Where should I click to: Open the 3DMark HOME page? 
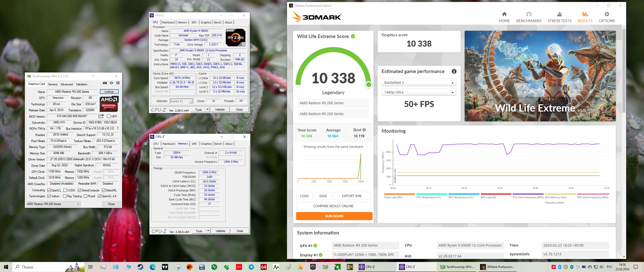tap(504, 17)
